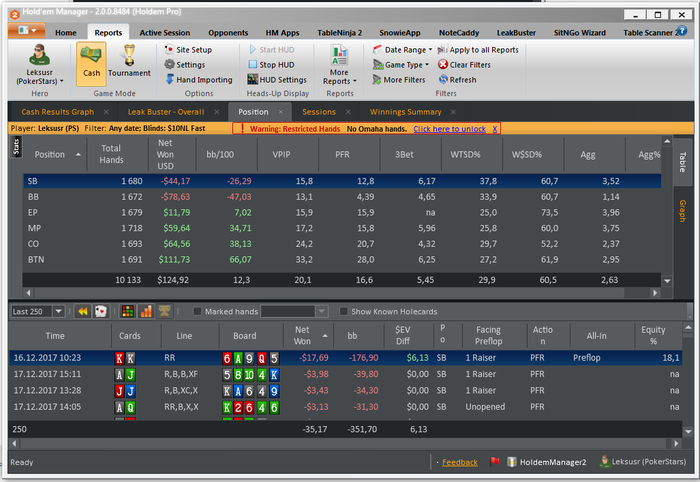The height and width of the screenshot is (482, 700).
Task: Open the Settings gear option
Action: click(x=185, y=65)
